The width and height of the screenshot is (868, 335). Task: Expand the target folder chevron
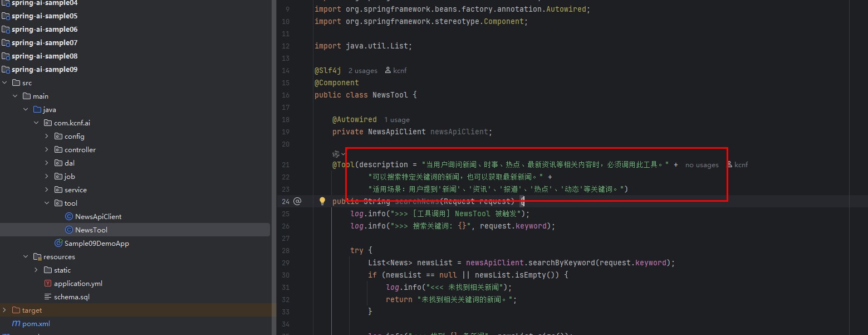coord(5,310)
